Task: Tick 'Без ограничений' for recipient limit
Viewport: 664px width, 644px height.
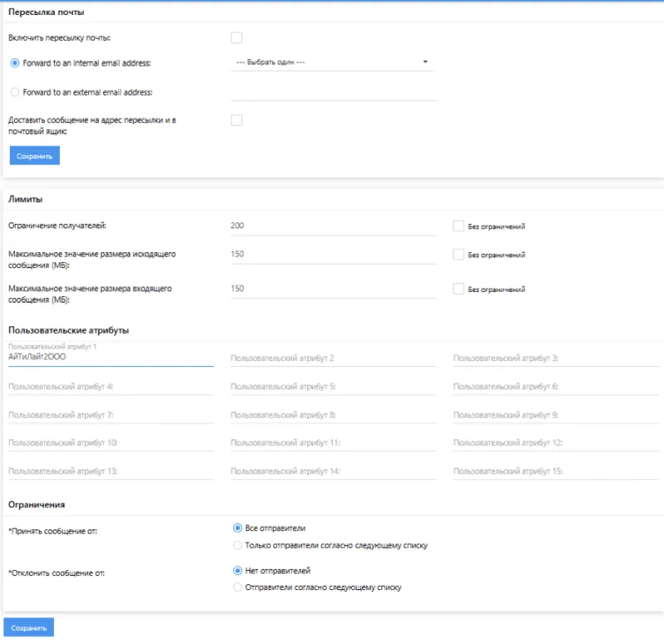Action: pyautogui.click(x=458, y=226)
